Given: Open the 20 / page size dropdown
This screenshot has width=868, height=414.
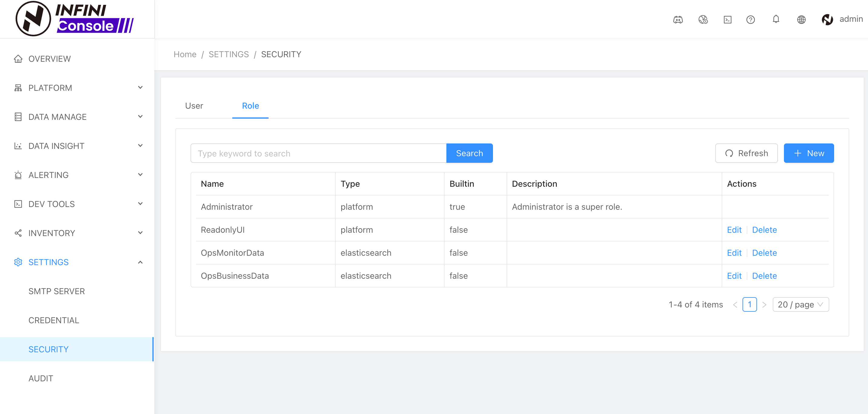Looking at the screenshot, I should click(x=800, y=304).
